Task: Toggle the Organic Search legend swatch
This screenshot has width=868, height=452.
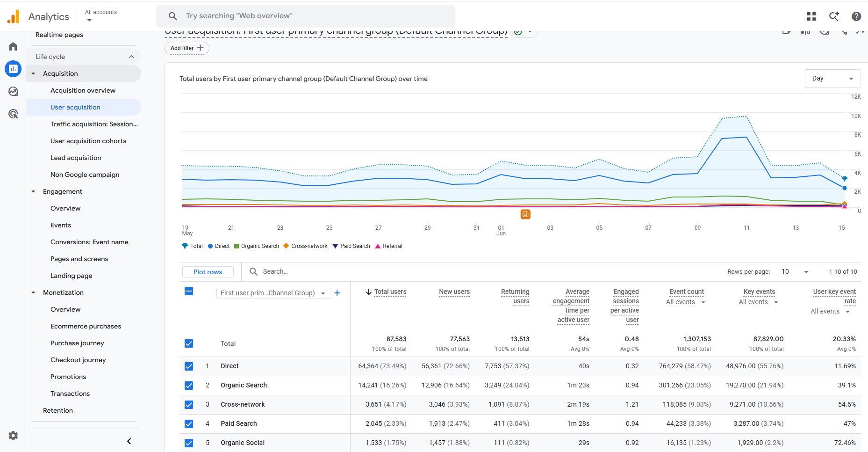Action: coord(237,246)
